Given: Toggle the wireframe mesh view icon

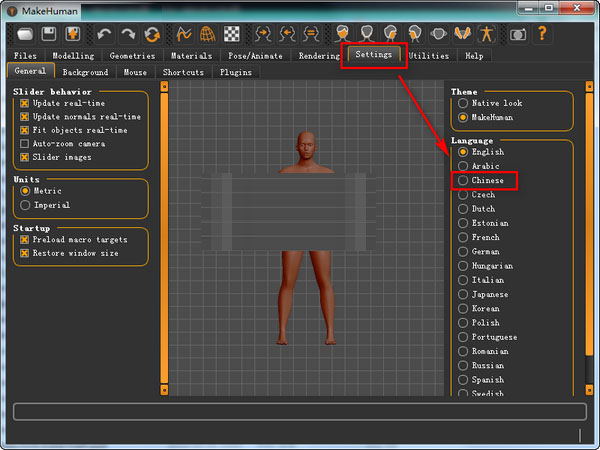Looking at the screenshot, I should (x=207, y=34).
